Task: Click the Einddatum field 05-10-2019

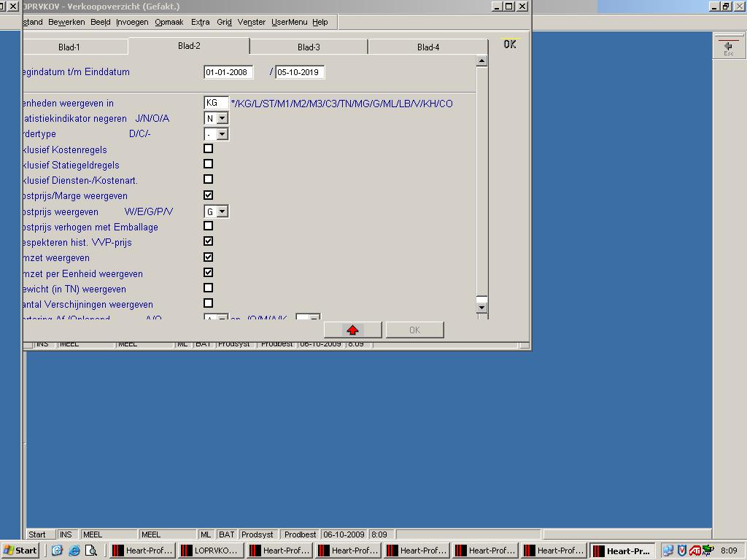Action: tap(300, 72)
